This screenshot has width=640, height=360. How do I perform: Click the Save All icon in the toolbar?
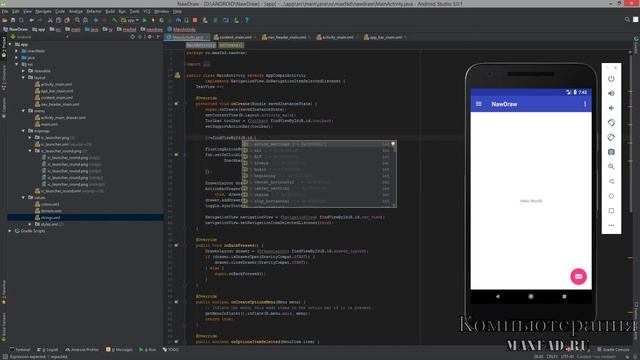point(13,20)
